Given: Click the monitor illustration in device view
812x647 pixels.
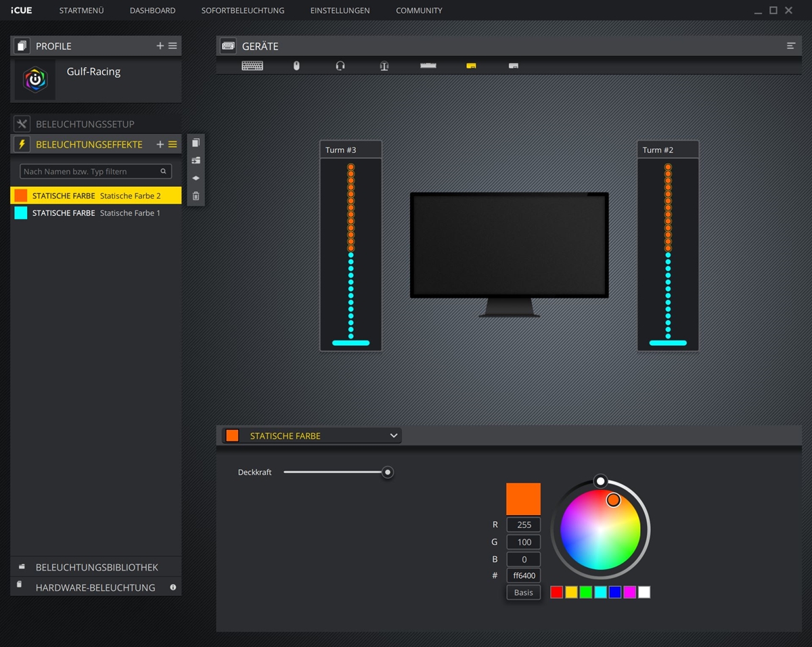Looking at the screenshot, I should [509, 254].
